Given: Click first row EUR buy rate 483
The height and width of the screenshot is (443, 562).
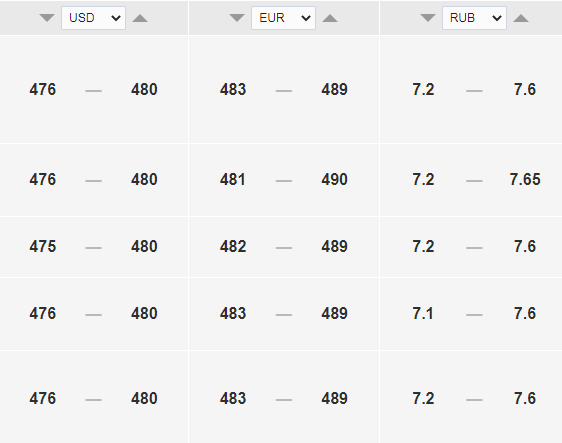Looking at the screenshot, I should pos(233,90).
